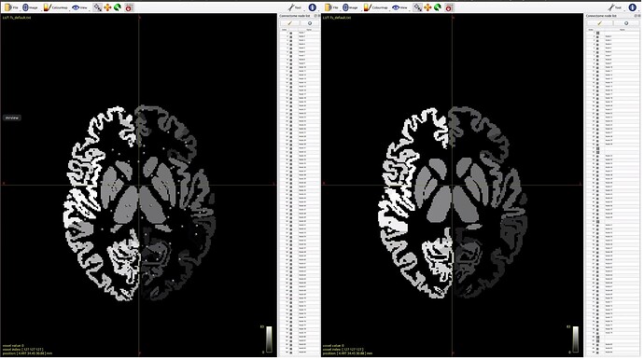Select the green rotate camera tool in left window
Image resolution: width=644 pixels, height=360 pixels.
[x=118, y=7]
